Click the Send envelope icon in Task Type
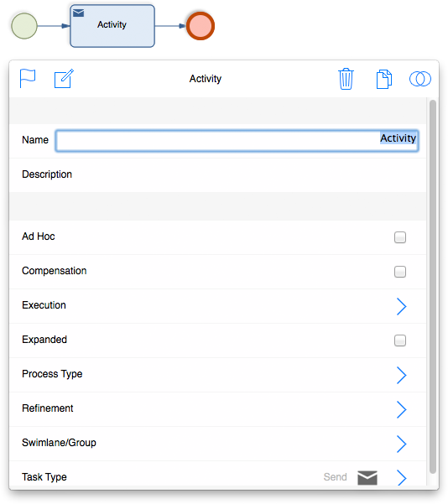The width and height of the screenshot is (448, 504). tap(367, 477)
